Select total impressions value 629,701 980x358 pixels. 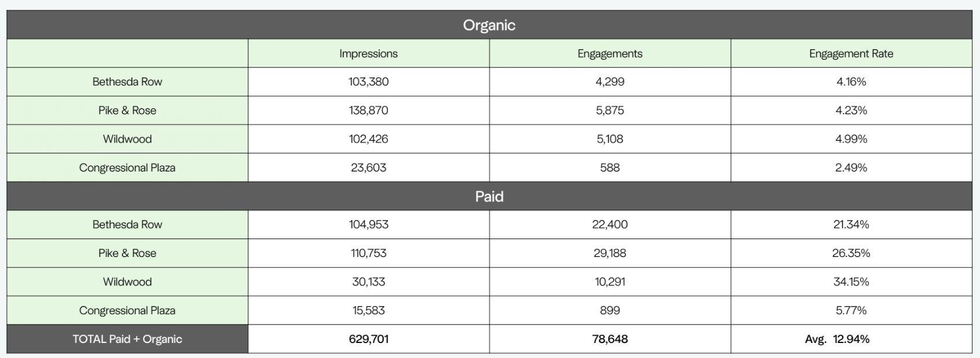(368, 339)
